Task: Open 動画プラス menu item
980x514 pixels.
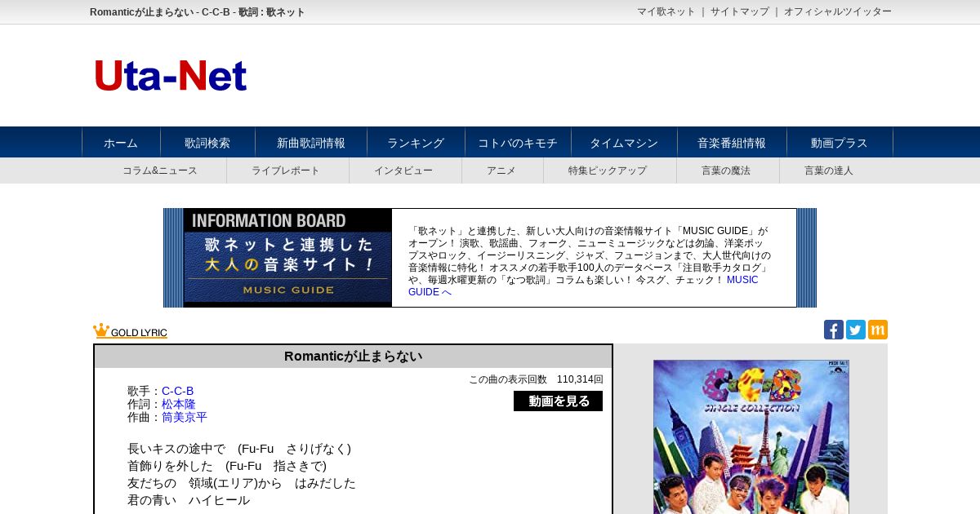Action: pyautogui.click(x=840, y=143)
